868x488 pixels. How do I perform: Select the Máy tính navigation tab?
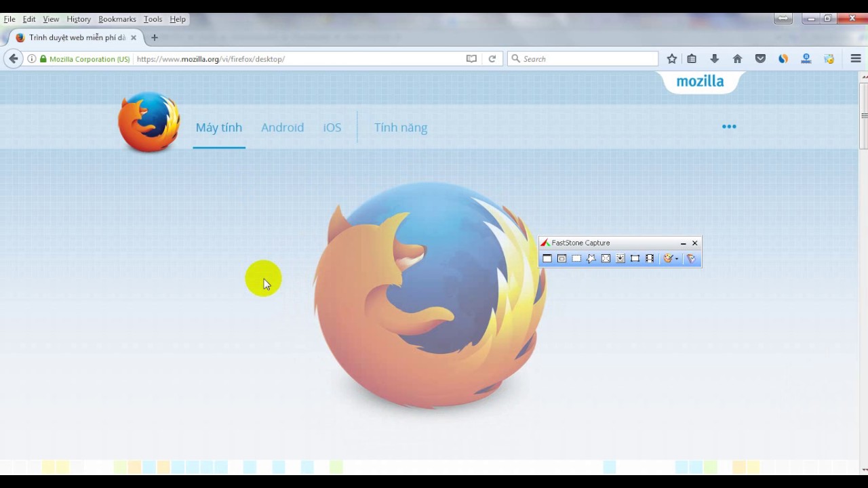click(219, 127)
